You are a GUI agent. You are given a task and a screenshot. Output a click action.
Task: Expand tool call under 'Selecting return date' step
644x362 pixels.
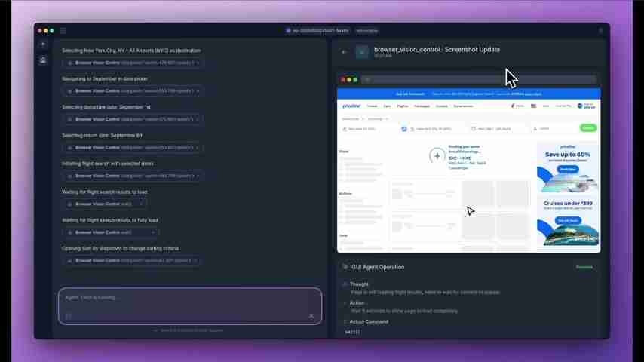tap(133, 148)
